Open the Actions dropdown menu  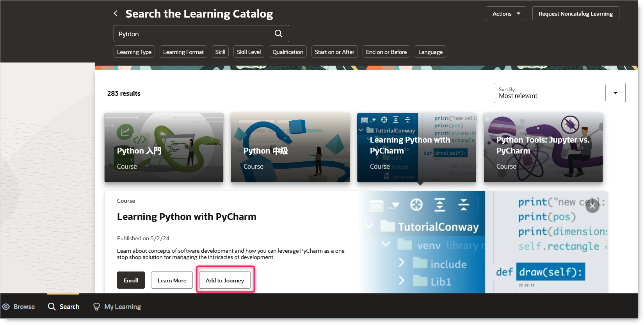pyautogui.click(x=506, y=14)
